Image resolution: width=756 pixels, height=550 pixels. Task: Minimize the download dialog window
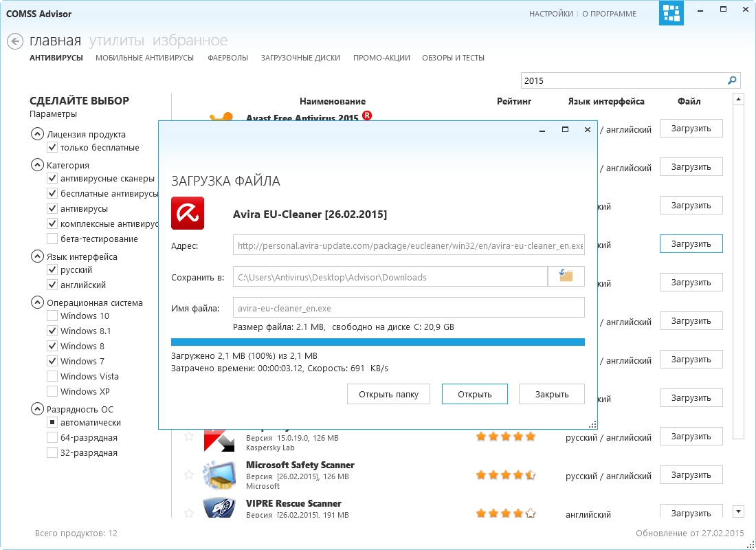pyautogui.click(x=542, y=130)
